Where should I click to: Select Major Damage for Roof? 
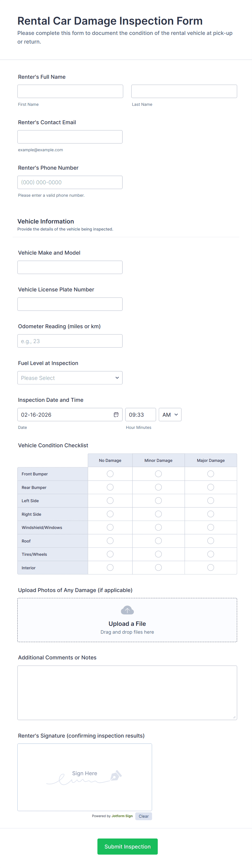click(211, 541)
